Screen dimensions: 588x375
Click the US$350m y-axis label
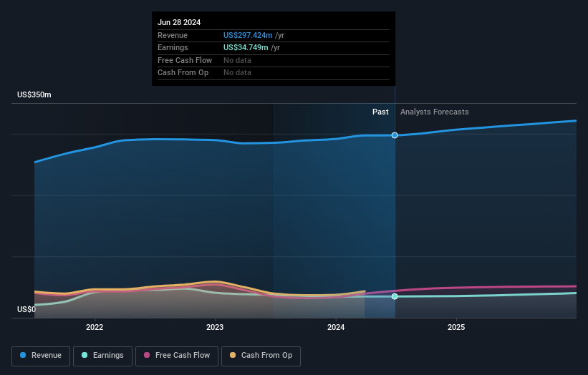[x=34, y=94]
